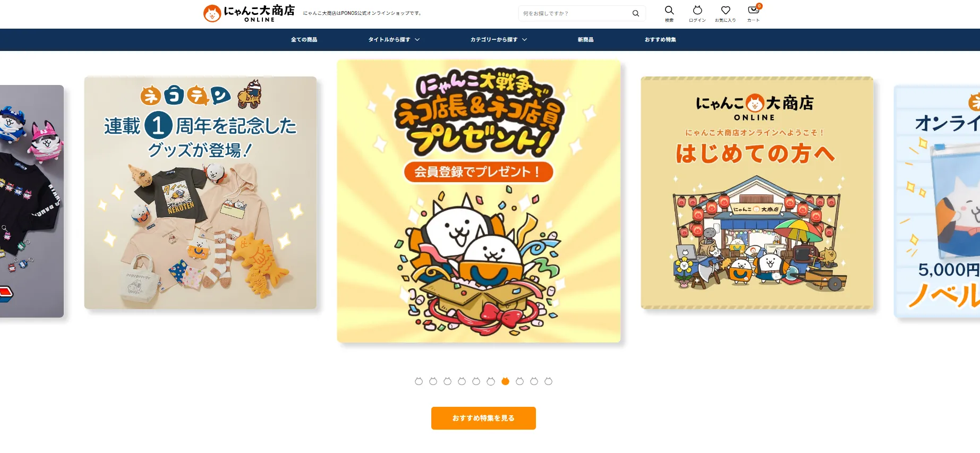This screenshot has width=980, height=453.
Task: Open the ログイン cat-head login icon
Action: click(x=697, y=14)
